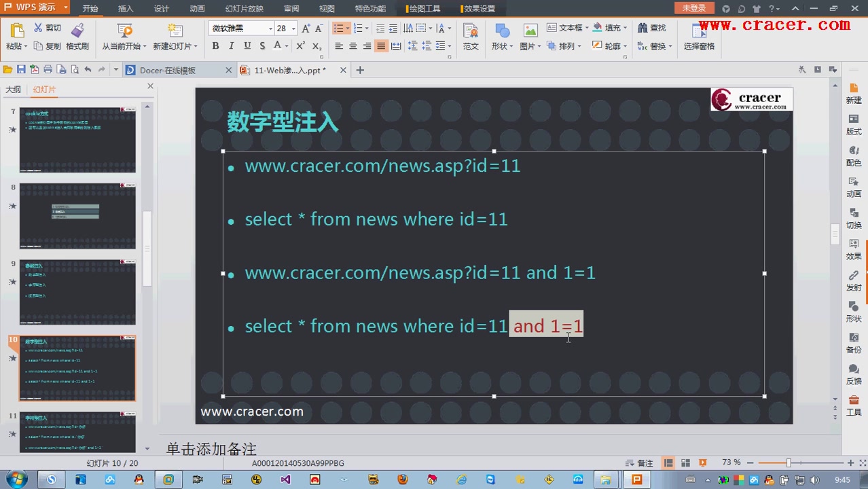The image size is (868, 489).
Task: Apply italic formatting from the toolbar
Action: coord(231,46)
